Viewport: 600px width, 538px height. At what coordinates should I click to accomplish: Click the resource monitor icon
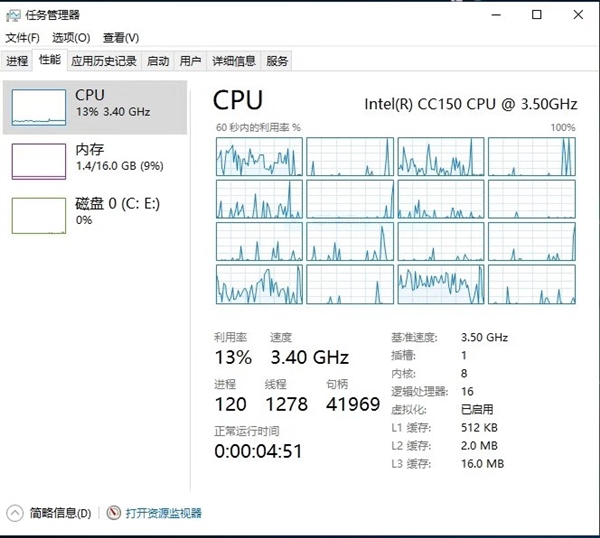tap(113, 513)
